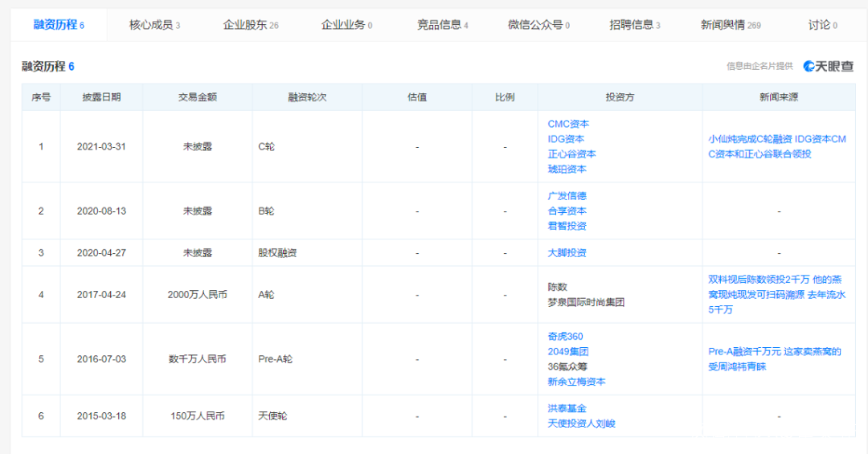Viewport: 868px width, 454px height.
Task: Click the 信息由企名片提供 notice
Action: point(759,67)
